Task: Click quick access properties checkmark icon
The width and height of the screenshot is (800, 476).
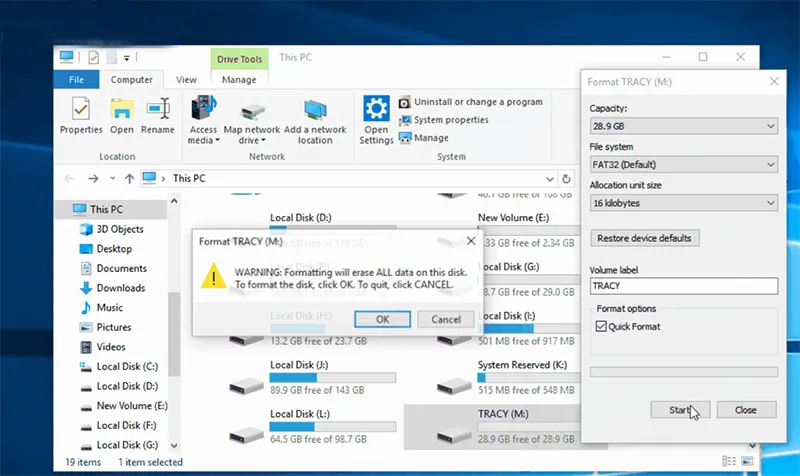Action: 93,57
